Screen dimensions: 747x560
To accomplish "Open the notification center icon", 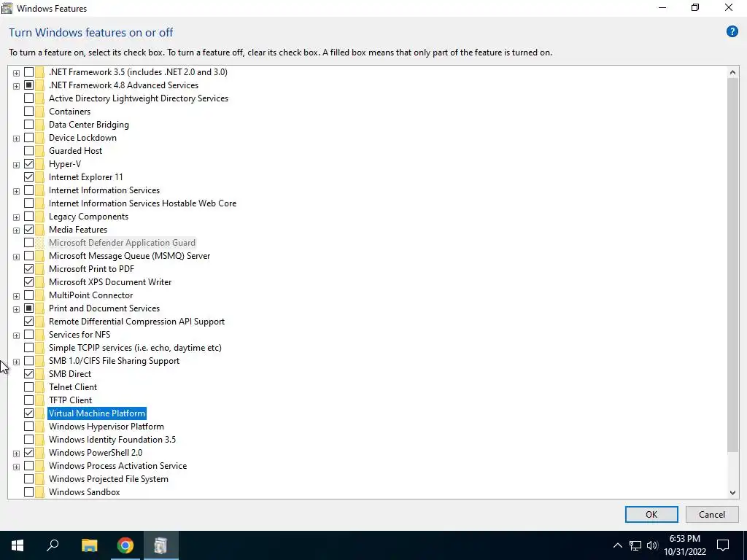I will (x=723, y=545).
